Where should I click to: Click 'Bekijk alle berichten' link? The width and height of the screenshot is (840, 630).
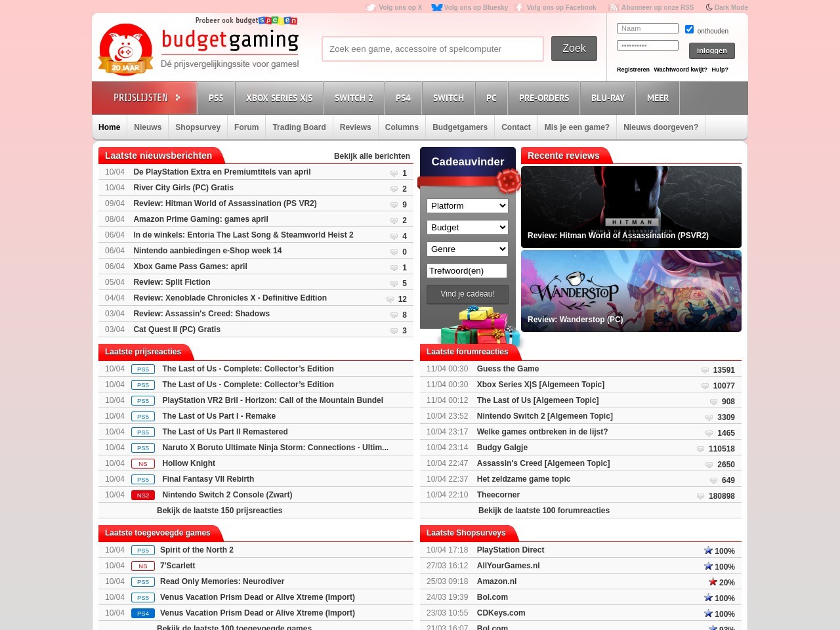tap(372, 156)
